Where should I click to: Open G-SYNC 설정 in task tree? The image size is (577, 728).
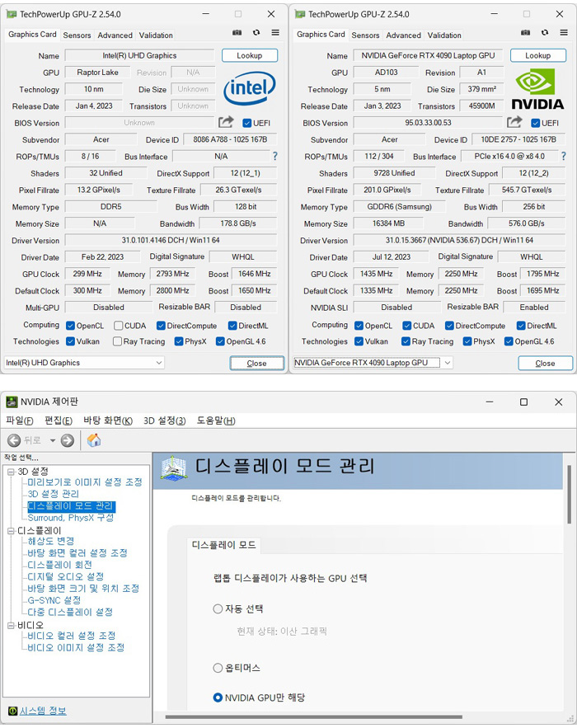pos(54,600)
